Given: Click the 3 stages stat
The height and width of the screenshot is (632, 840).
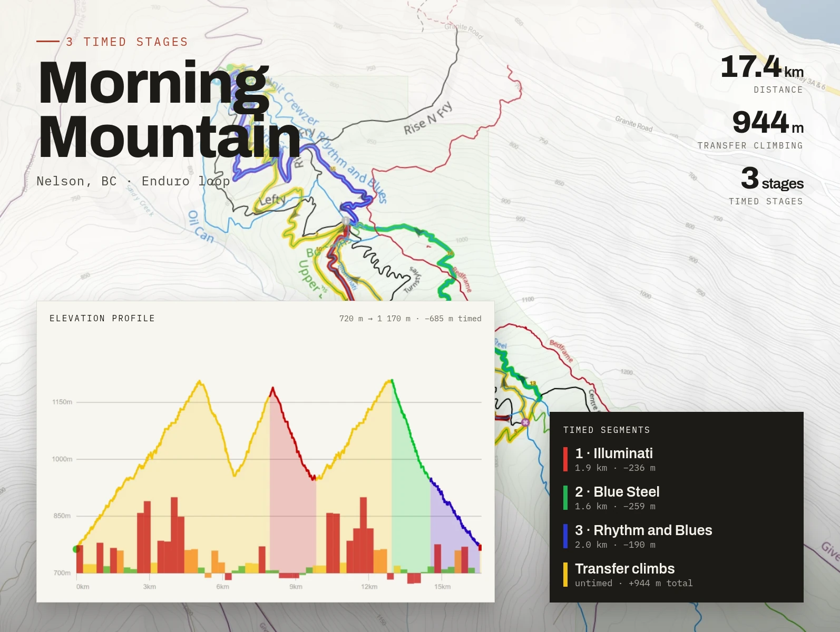Looking at the screenshot, I should 766,185.
